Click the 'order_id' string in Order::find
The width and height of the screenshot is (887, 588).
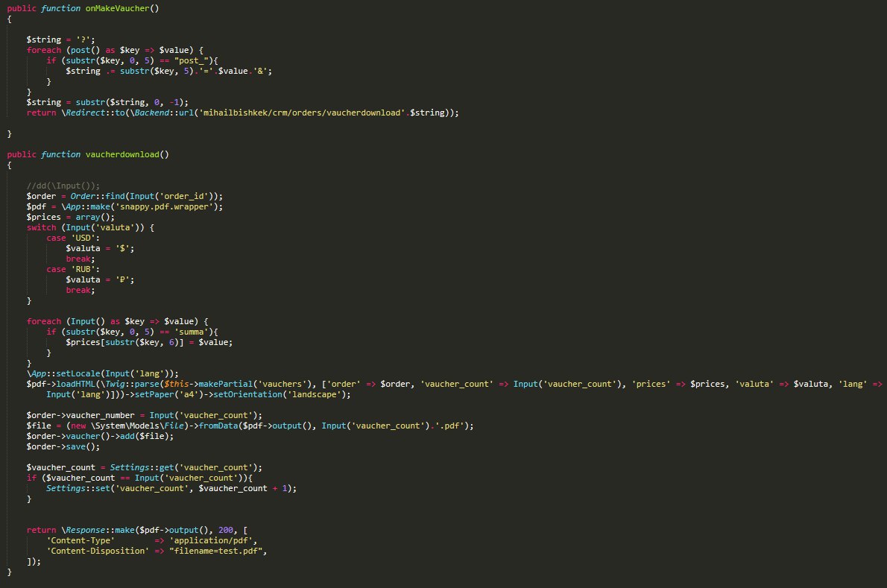click(183, 196)
